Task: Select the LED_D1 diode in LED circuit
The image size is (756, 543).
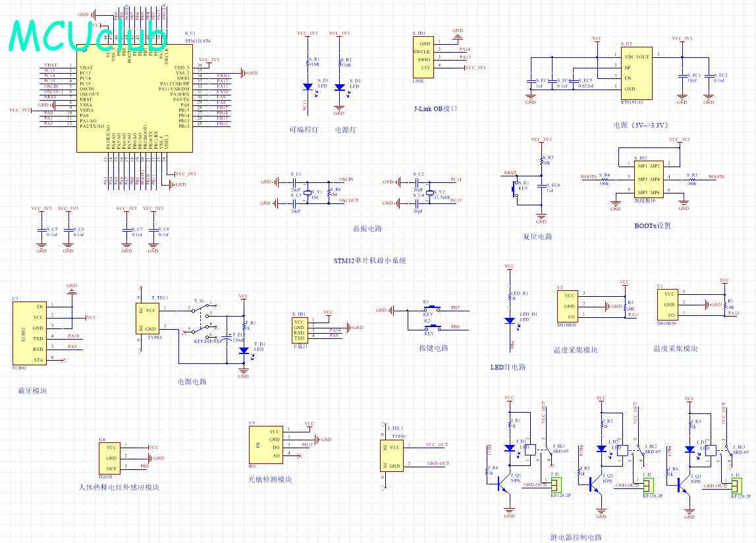Action: 510,321
